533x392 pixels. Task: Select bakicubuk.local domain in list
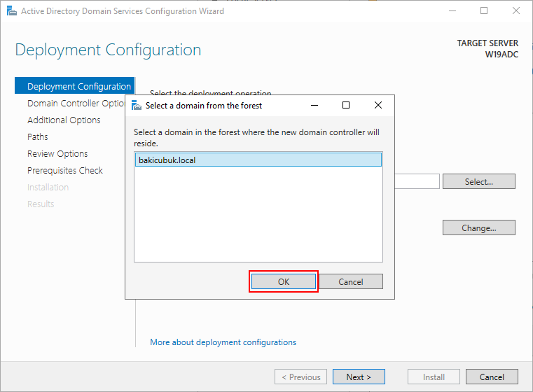pos(258,160)
